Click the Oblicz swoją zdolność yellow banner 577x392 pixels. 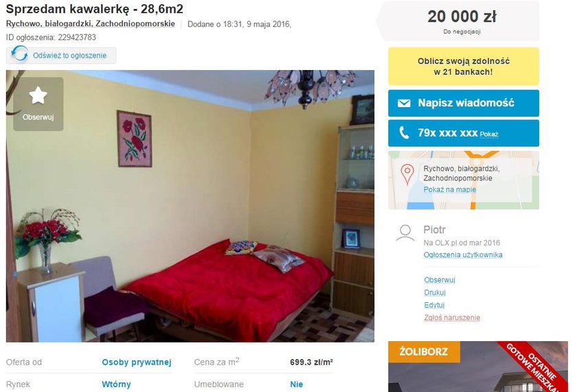coord(463,67)
